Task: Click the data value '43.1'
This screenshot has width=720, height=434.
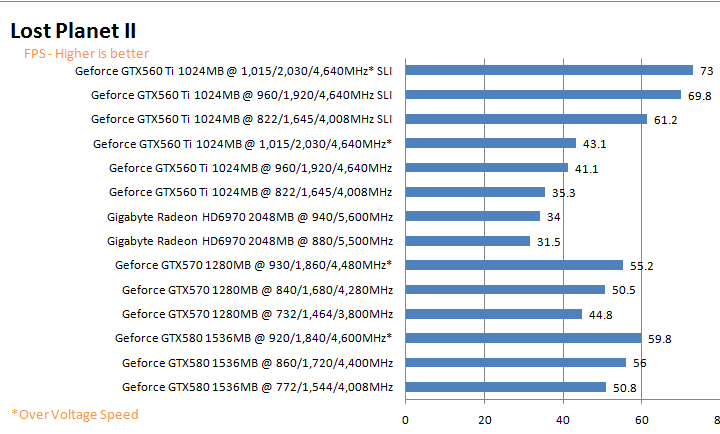Action: [x=595, y=144]
